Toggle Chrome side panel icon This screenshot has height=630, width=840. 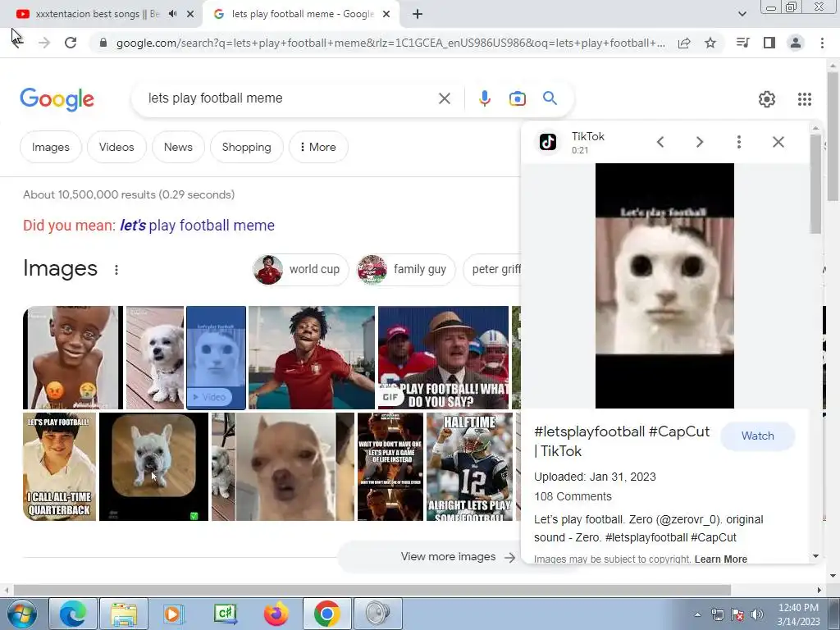(769, 43)
